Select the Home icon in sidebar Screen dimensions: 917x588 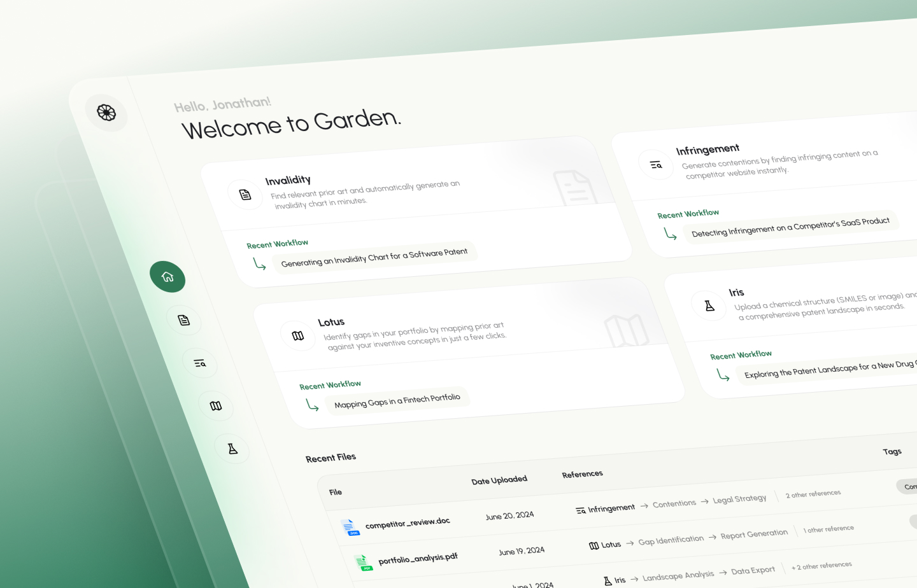tap(167, 277)
